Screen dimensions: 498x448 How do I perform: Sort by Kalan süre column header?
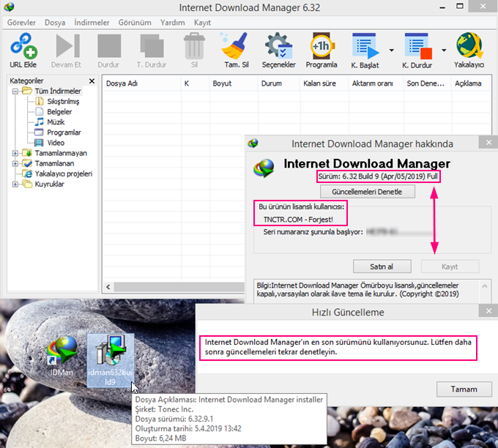pos(324,83)
